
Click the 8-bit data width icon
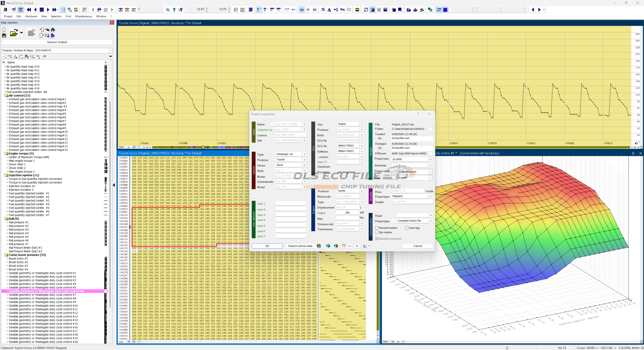click(x=259, y=10)
